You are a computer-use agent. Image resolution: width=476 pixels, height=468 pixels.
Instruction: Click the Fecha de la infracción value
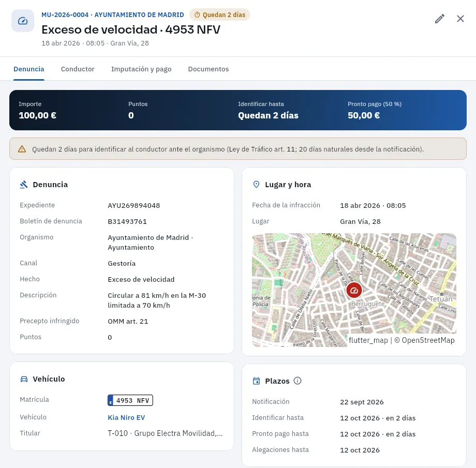tap(373, 205)
